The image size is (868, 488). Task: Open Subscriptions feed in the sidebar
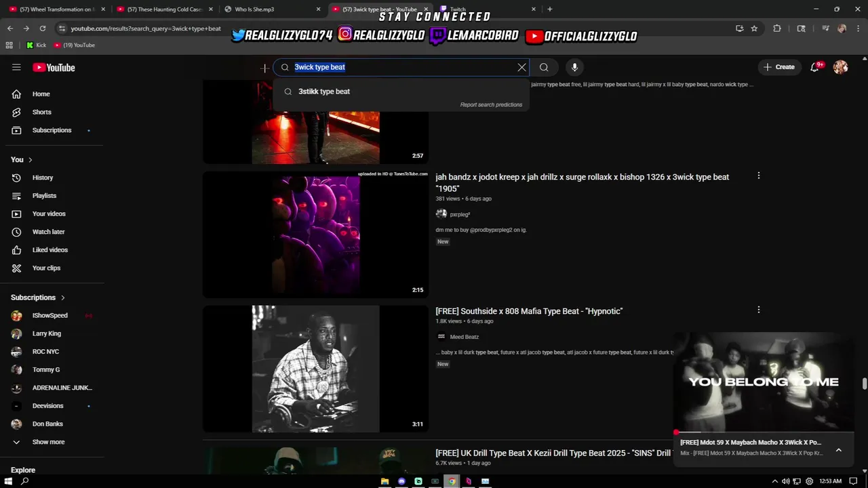click(x=52, y=130)
